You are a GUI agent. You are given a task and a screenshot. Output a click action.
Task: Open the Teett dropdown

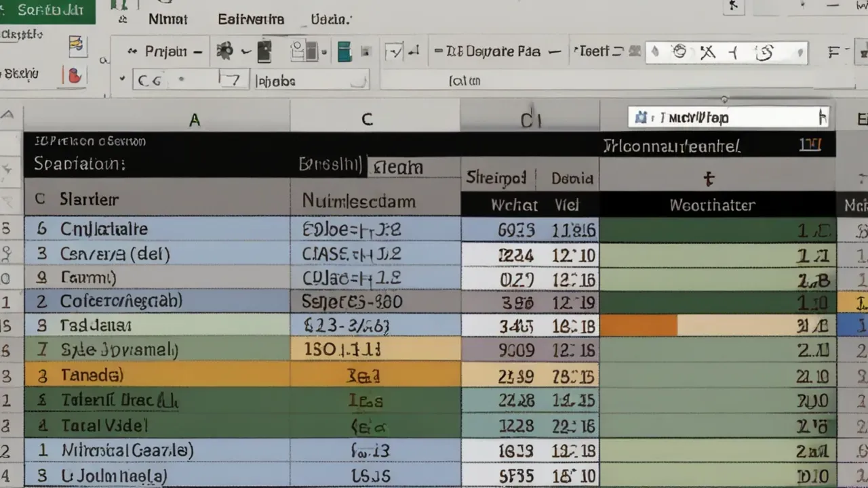point(617,52)
